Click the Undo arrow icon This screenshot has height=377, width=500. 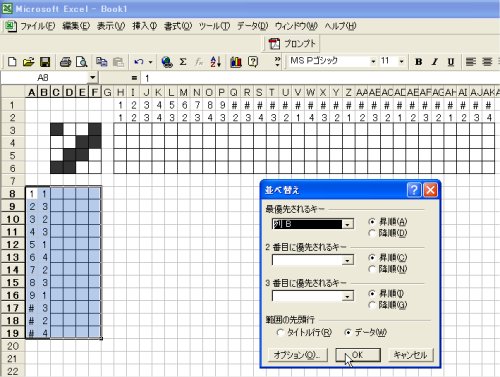(139, 62)
